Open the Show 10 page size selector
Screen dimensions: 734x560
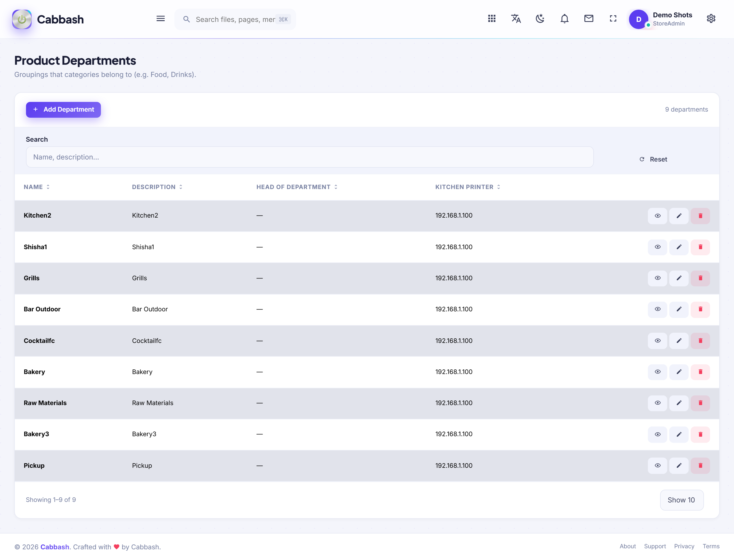pyautogui.click(x=682, y=500)
